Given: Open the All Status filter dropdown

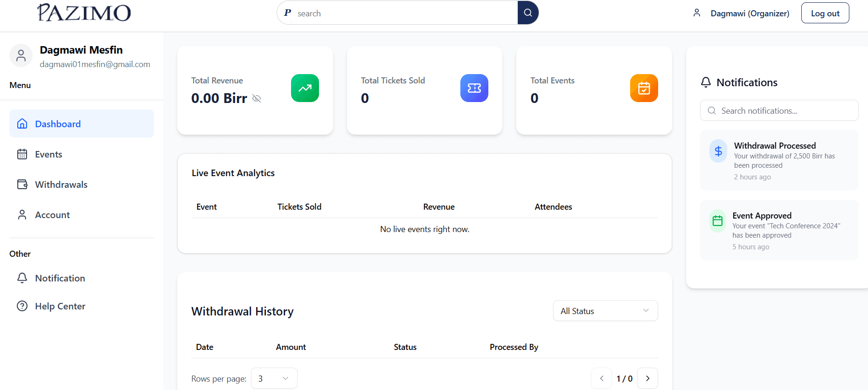Looking at the screenshot, I should 605,311.
